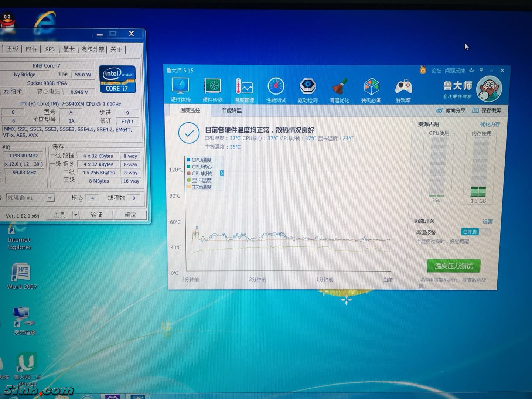Open the 处理器 #1 dropdown in CPU-Z
Screen dimensions: 532x399
tap(30, 198)
